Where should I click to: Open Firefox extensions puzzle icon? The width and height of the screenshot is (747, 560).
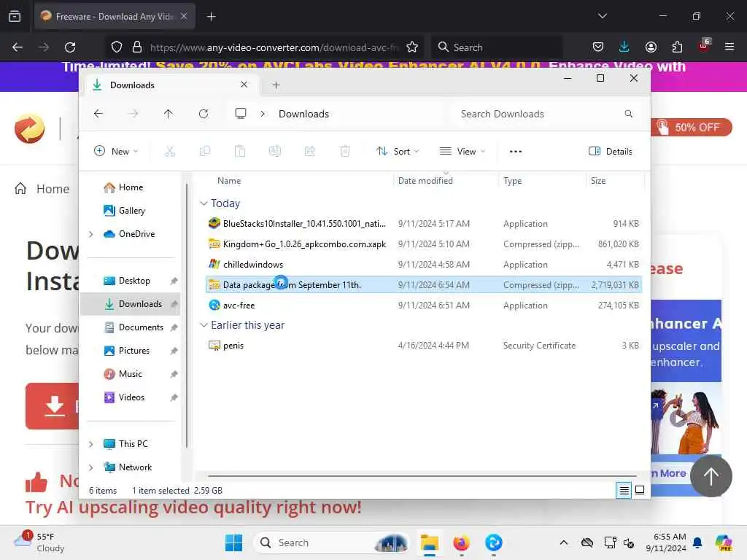677,47
